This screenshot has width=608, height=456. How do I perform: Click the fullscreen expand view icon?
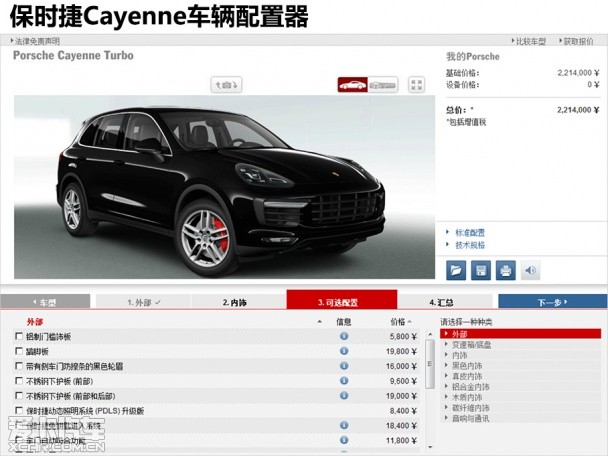(416, 85)
